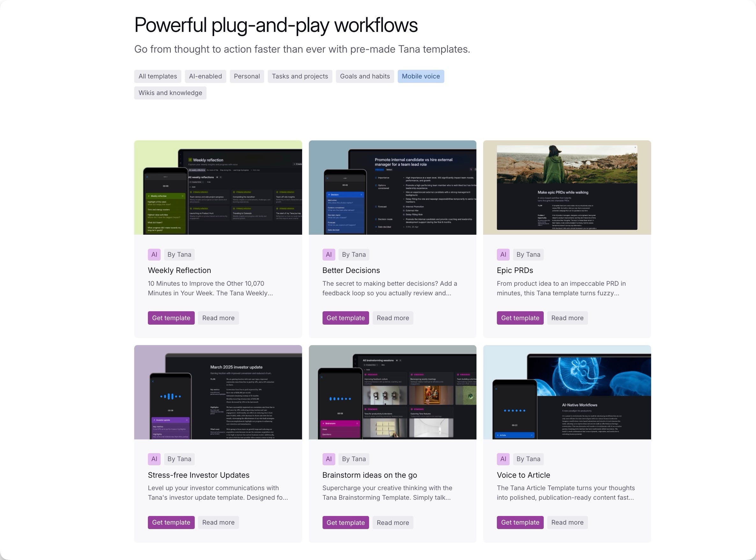Click the Mobile voice filter chip
The width and height of the screenshot is (756, 560).
[421, 76]
